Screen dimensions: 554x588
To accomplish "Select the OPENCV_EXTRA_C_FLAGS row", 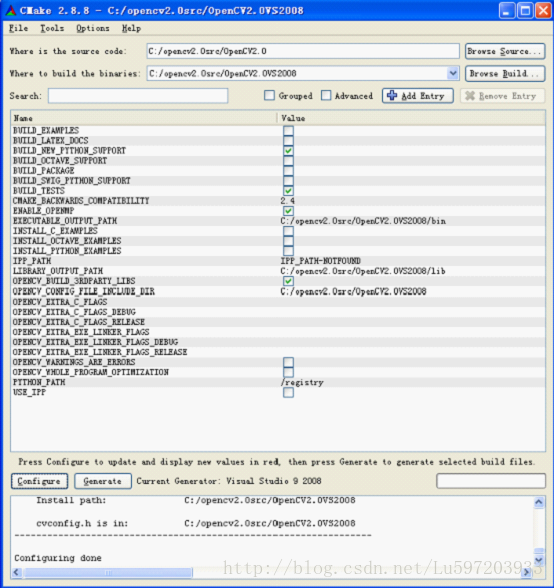I will tap(278, 302).
